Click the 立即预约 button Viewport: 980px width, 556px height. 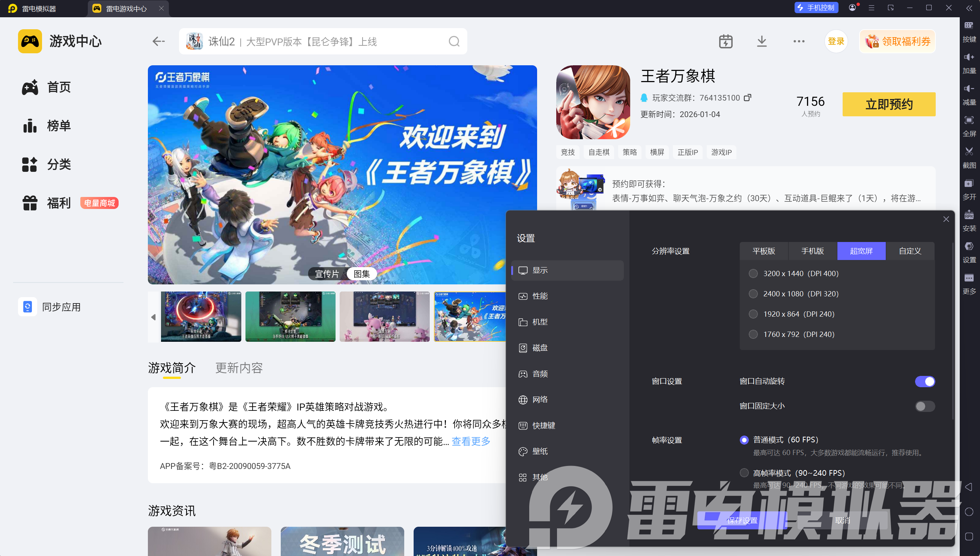(x=889, y=104)
